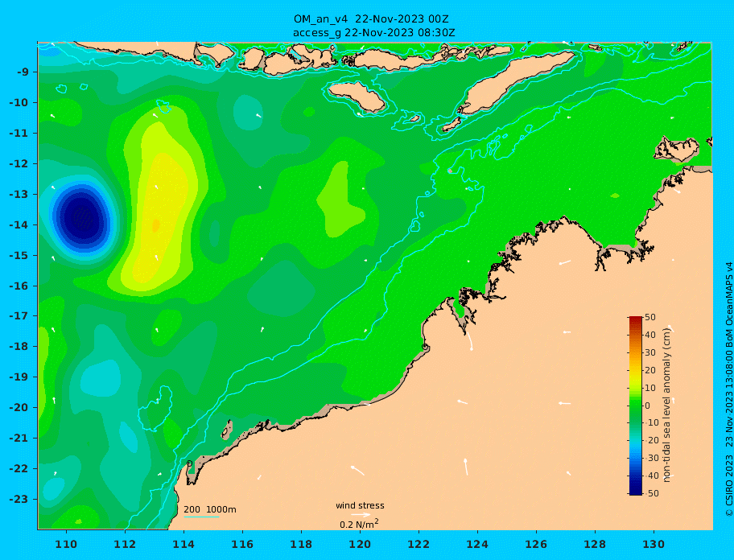Click the title text "OM_an_v4 22-Nov-2023 00Z"
734x560 pixels.
[x=371, y=19]
